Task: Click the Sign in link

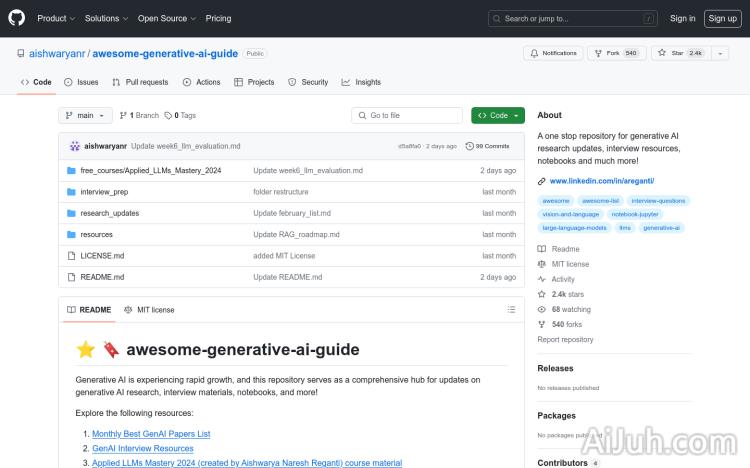Action: click(x=683, y=18)
